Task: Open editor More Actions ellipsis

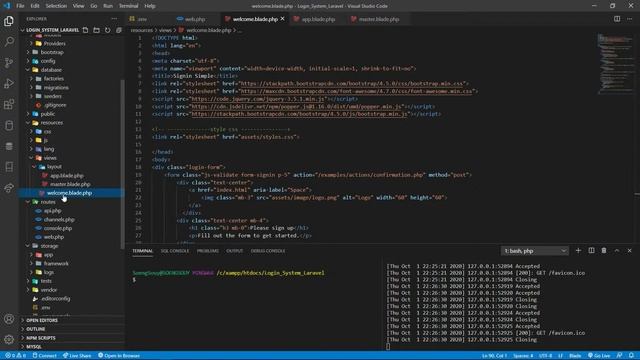Action: (629, 19)
